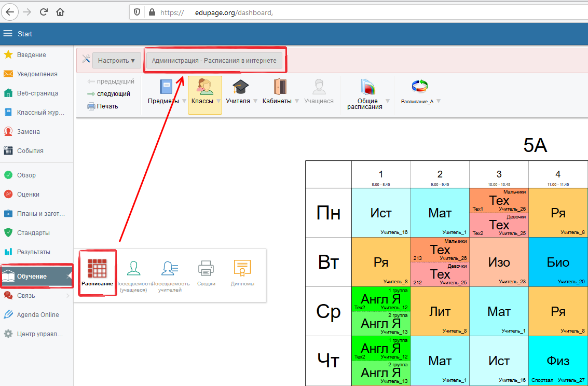Open the Расписание timetable icon
Image resolution: width=588 pixels, height=386 pixels.
[97, 269]
